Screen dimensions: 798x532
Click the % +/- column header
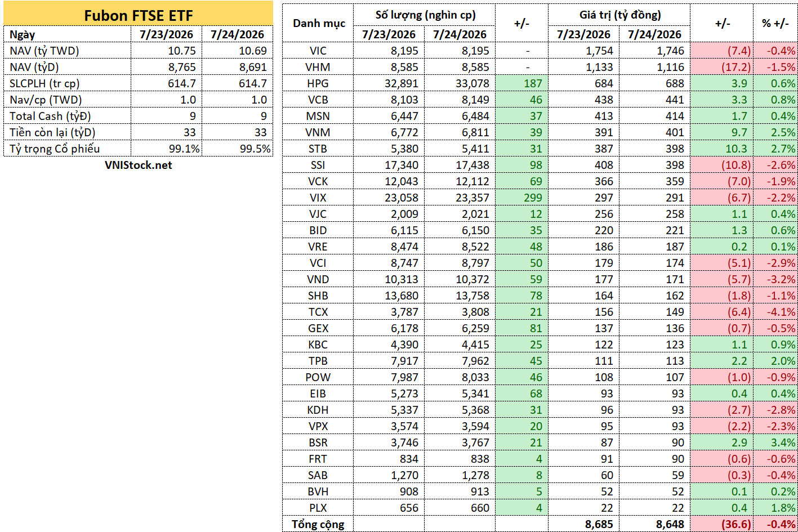click(x=776, y=23)
